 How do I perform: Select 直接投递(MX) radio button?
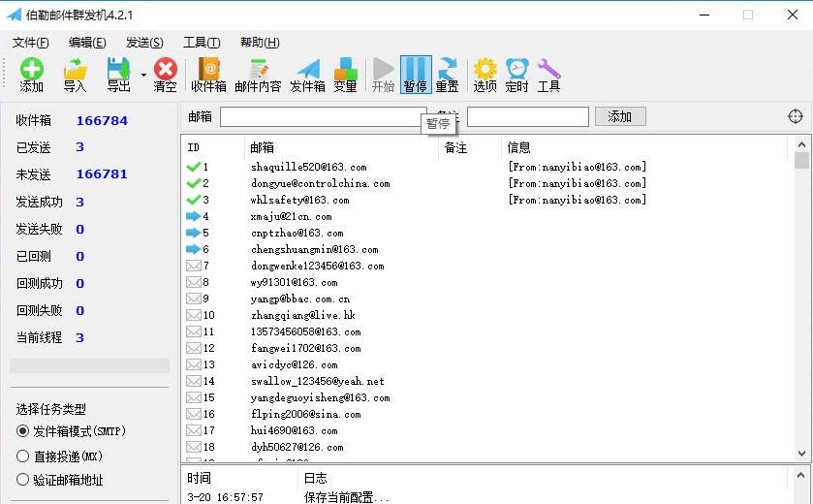click(22, 456)
